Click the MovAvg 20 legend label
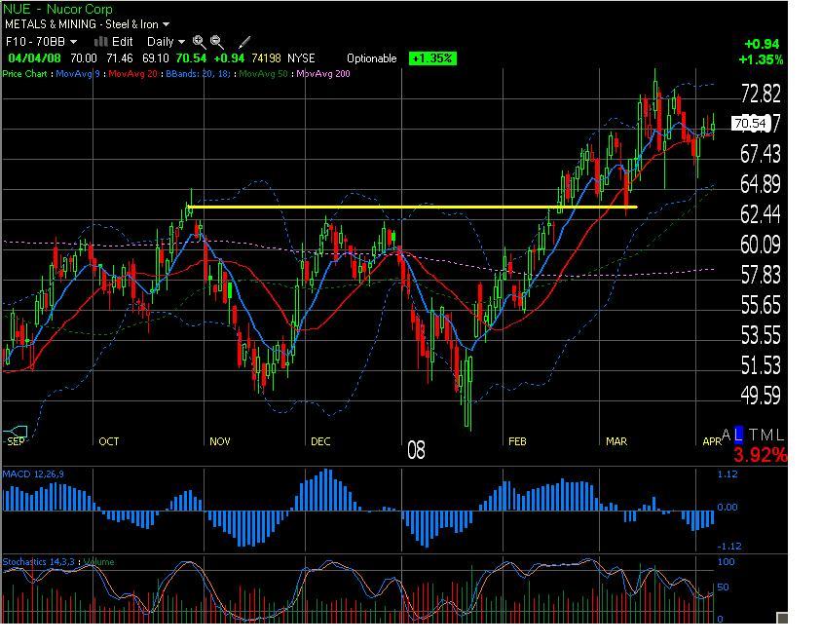The image size is (821, 644). [x=133, y=74]
